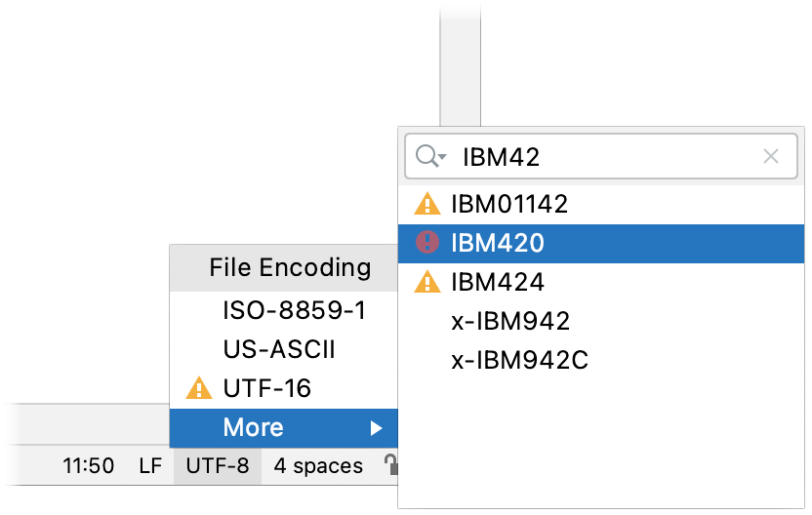Clear the encoding search with X icon

point(770,156)
